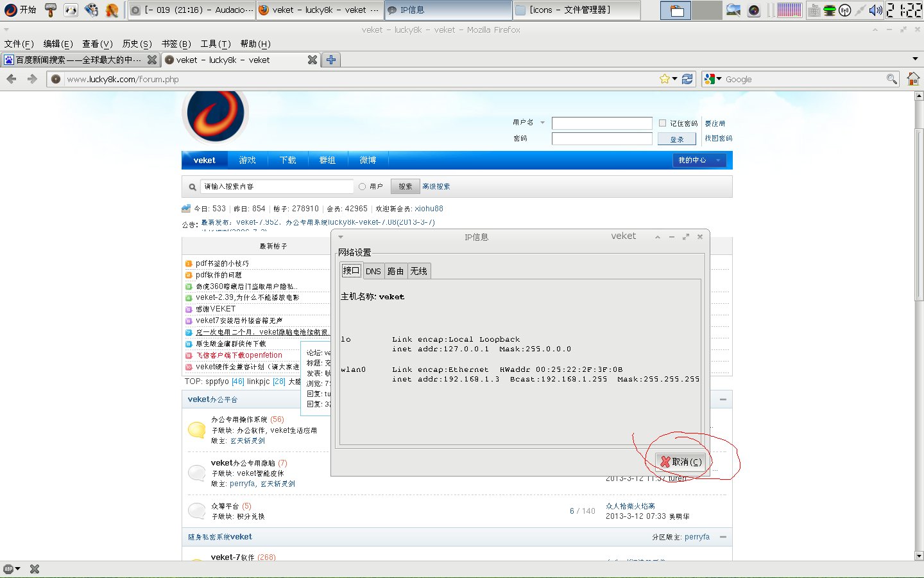Expand the list-all-tabs dropdown arrow
This screenshot has width=924, height=578.
(916, 59)
